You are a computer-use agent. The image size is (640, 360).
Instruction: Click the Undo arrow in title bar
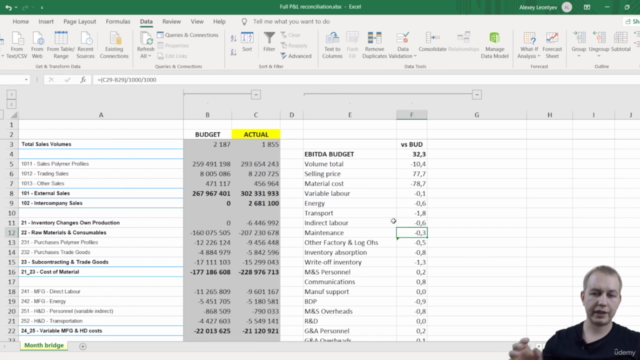pyautogui.click(x=8, y=7)
